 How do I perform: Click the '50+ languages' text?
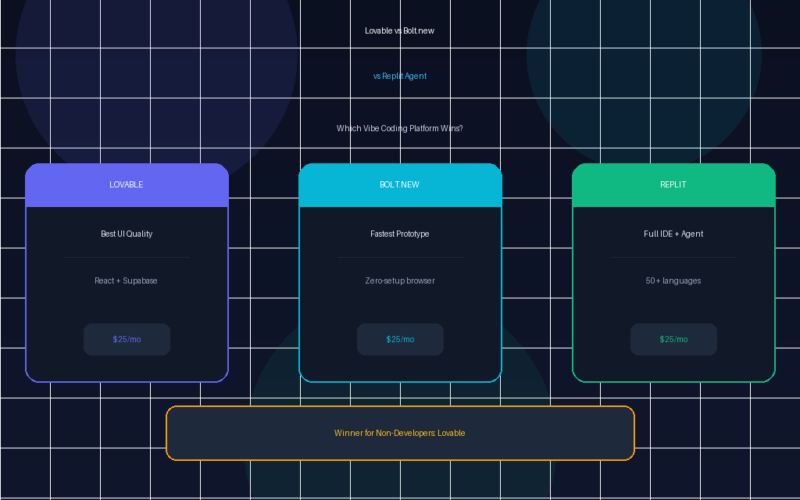(x=673, y=281)
